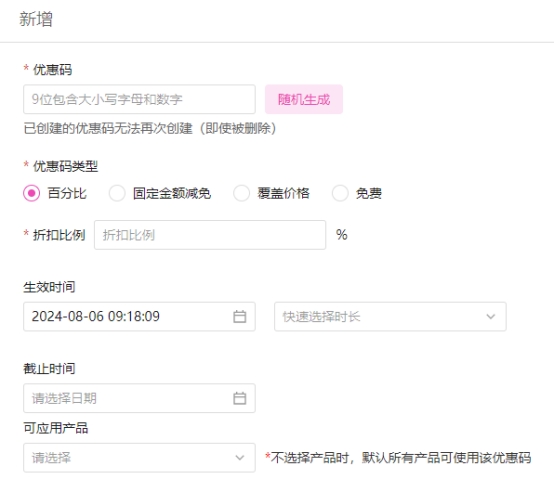Focus the 优惠码 input field
The height and width of the screenshot is (480, 554).
139,99
